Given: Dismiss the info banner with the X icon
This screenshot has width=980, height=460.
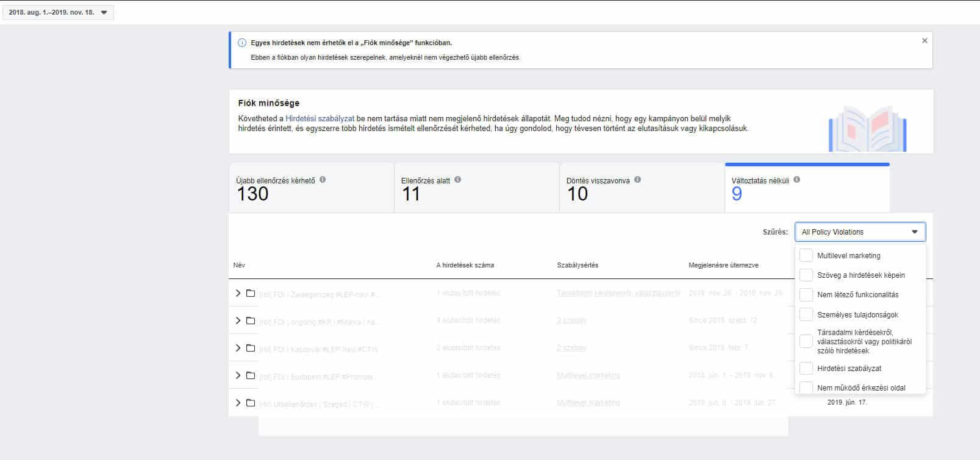Looking at the screenshot, I should [925, 41].
